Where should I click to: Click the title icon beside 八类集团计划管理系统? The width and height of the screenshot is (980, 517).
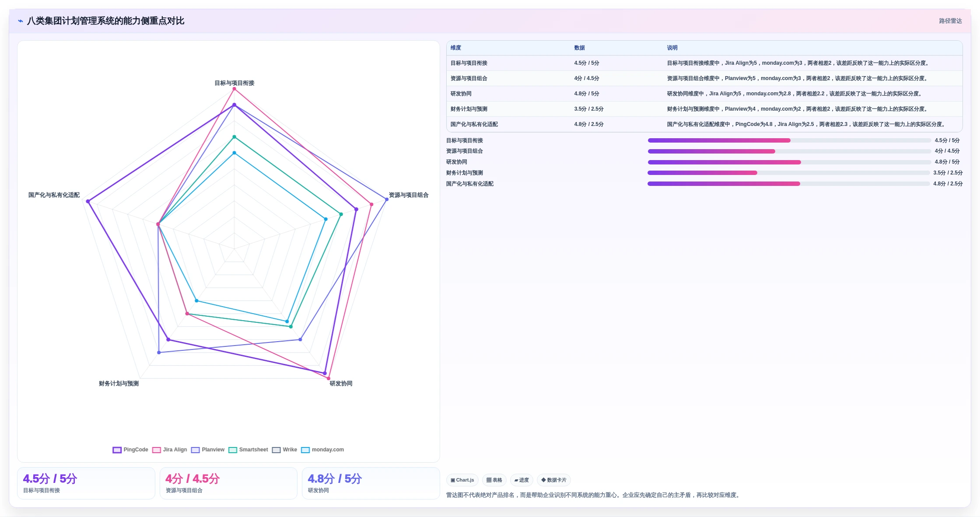click(x=21, y=21)
